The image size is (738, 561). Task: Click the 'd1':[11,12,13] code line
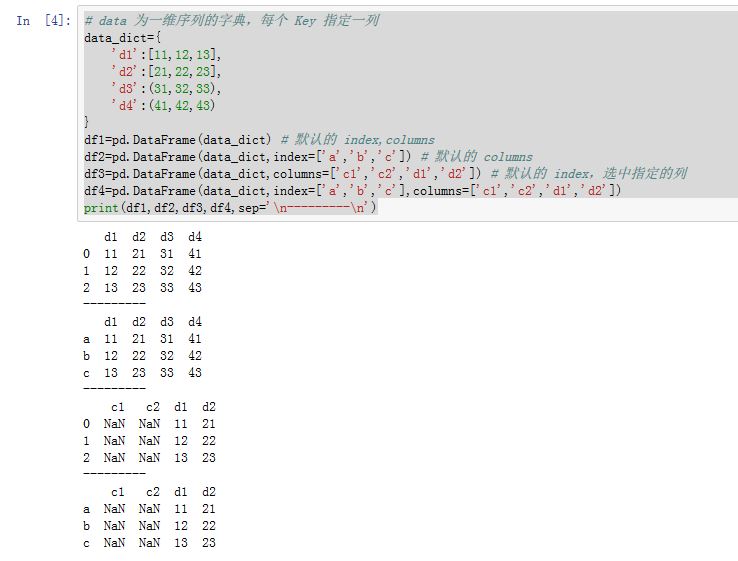(x=166, y=55)
